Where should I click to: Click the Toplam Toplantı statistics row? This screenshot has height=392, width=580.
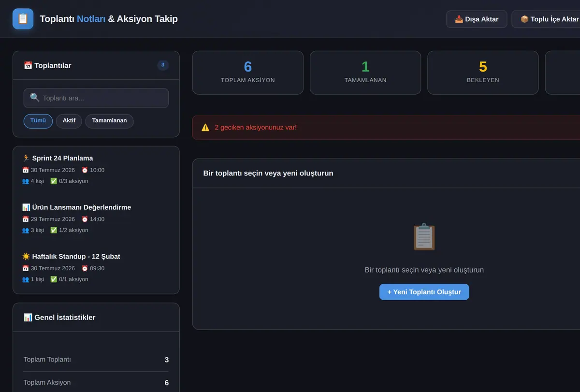pos(96,360)
